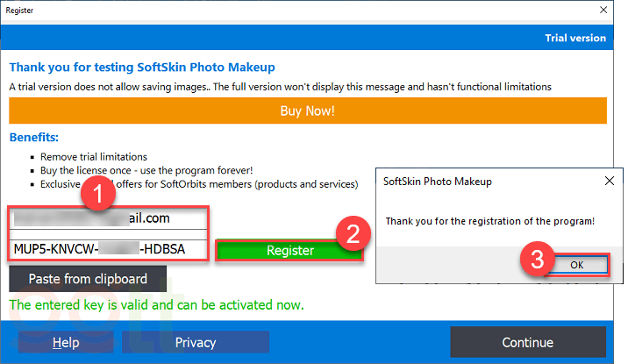
Task: Click the SoftSkin Photo Makeup dialog title
Action: [x=438, y=182]
